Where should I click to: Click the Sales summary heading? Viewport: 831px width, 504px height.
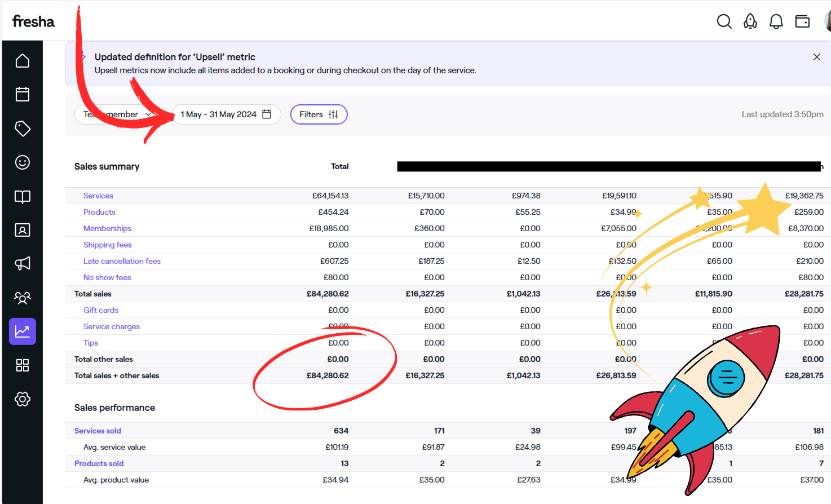pos(107,166)
